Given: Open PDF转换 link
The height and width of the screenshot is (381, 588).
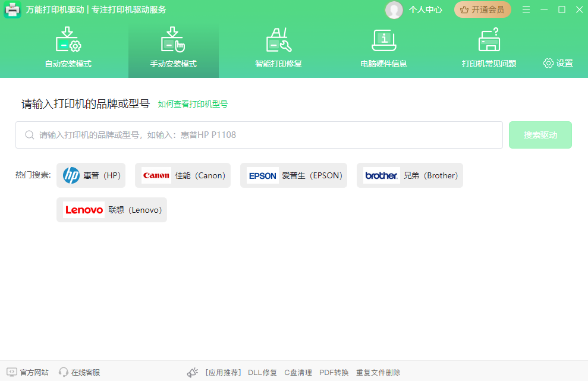Looking at the screenshot, I should click(x=334, y=372).
